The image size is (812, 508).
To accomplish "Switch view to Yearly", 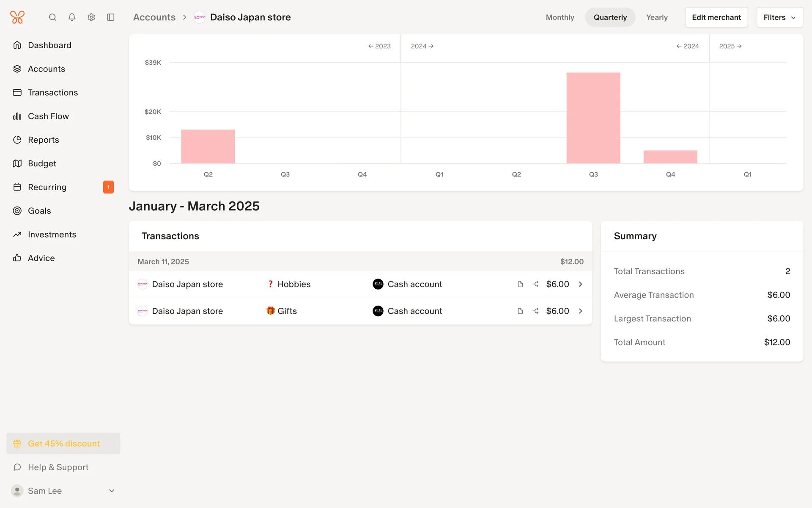I will click(657, 17).
